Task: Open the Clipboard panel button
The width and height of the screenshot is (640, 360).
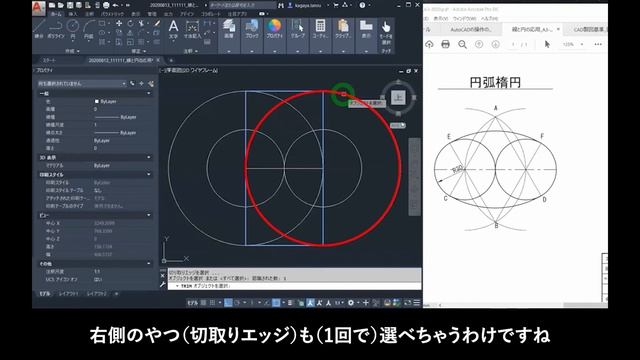Action: click(343, 29)
